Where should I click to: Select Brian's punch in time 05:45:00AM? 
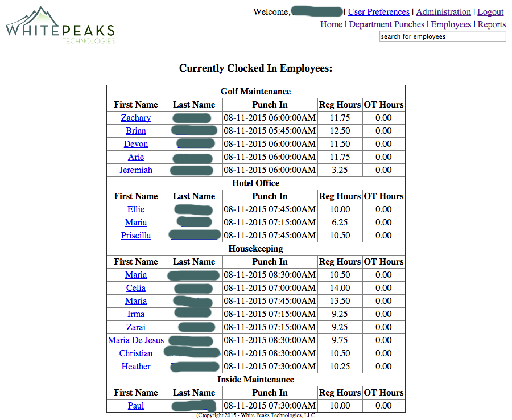click(270, 131)
